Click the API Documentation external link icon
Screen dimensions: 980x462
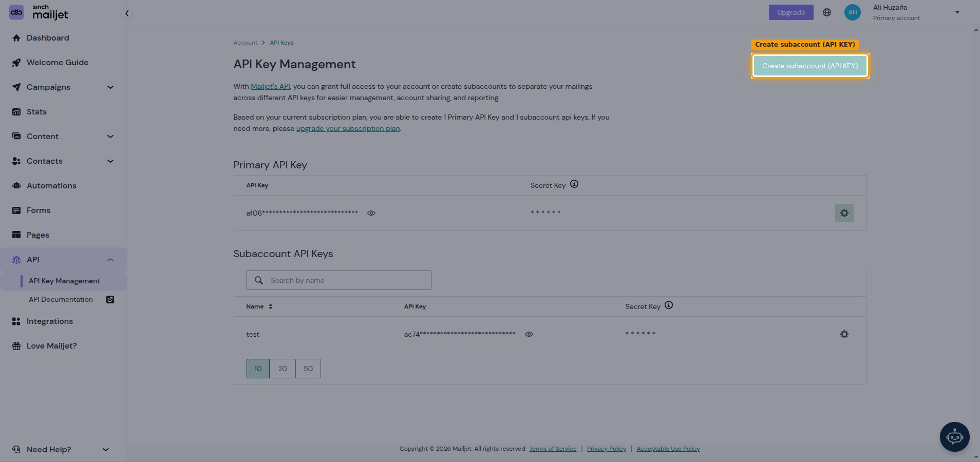pos(110,300)
